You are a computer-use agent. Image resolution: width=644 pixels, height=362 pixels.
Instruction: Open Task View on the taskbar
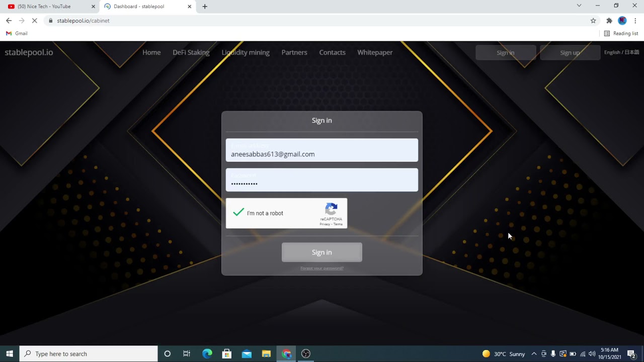[187, 353]
